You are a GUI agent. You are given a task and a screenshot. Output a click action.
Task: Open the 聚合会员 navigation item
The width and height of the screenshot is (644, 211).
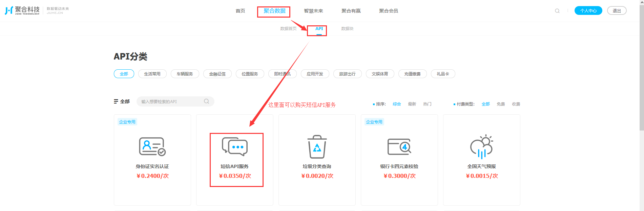[x=389, y=11]
